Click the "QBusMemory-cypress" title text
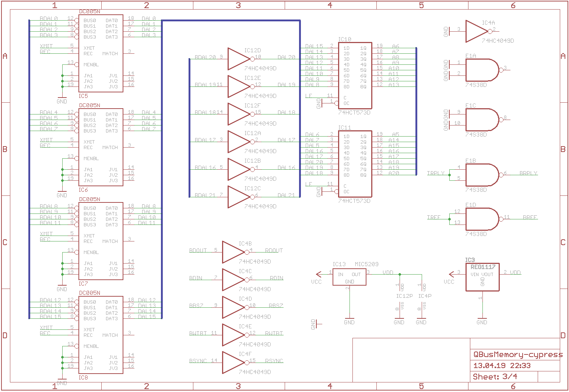The image size is (569, 392). point(518,354)
